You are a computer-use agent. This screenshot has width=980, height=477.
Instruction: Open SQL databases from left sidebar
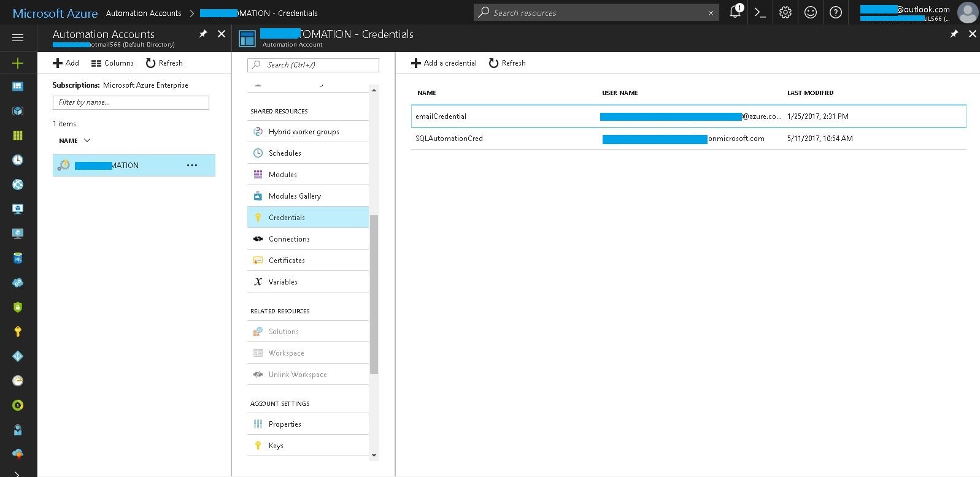(x=18, y=258)
